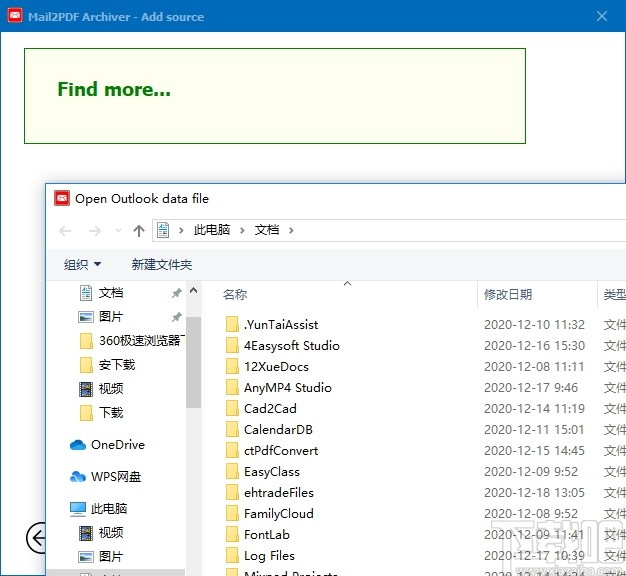Image resolution: width=626 pixels, height=576 pixels.
Task: Click the folder icon of .YunTaiAssist
Action: click(232, 324)
